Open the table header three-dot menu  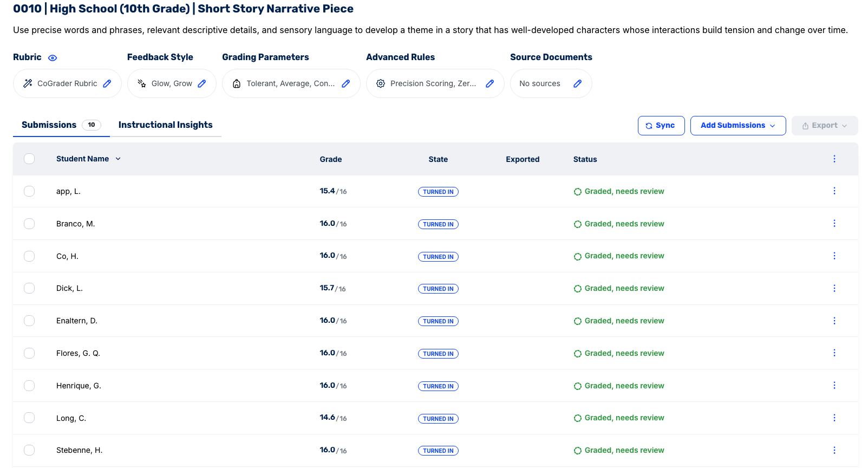tap(834, 159)
